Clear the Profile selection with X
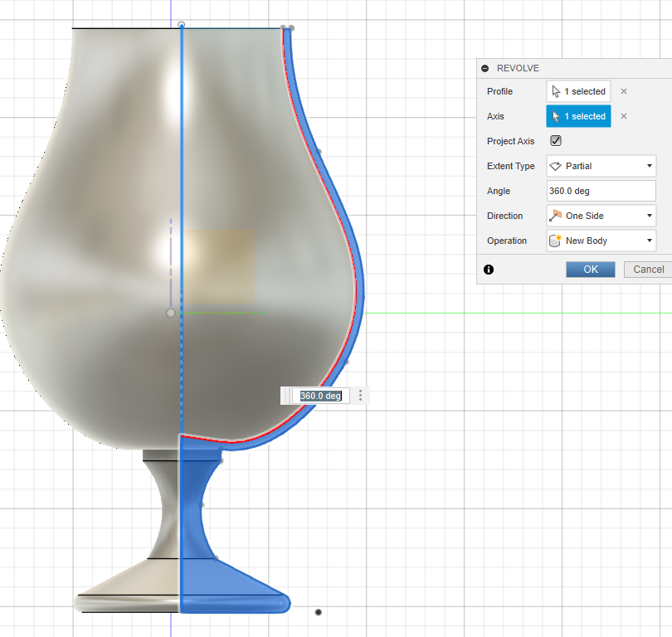672x637 pixels. pyautogui.click(x=624, y=91)
